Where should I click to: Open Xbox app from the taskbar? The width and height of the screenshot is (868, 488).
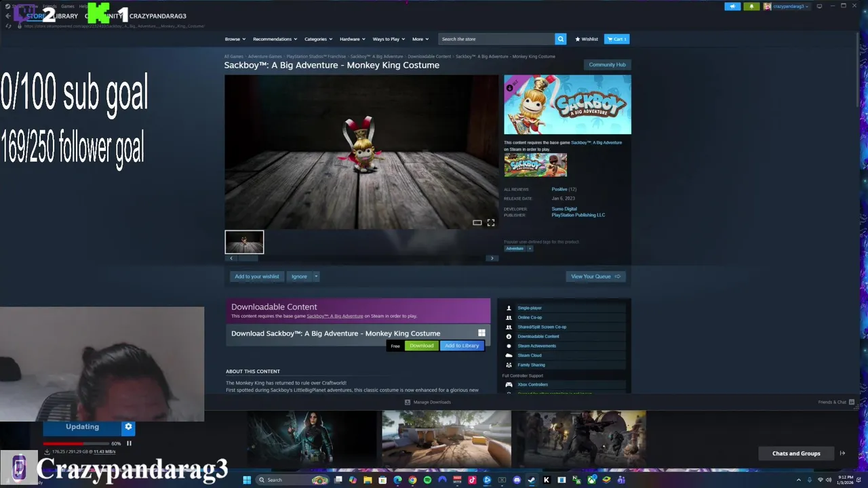click(x=591, y=480)
